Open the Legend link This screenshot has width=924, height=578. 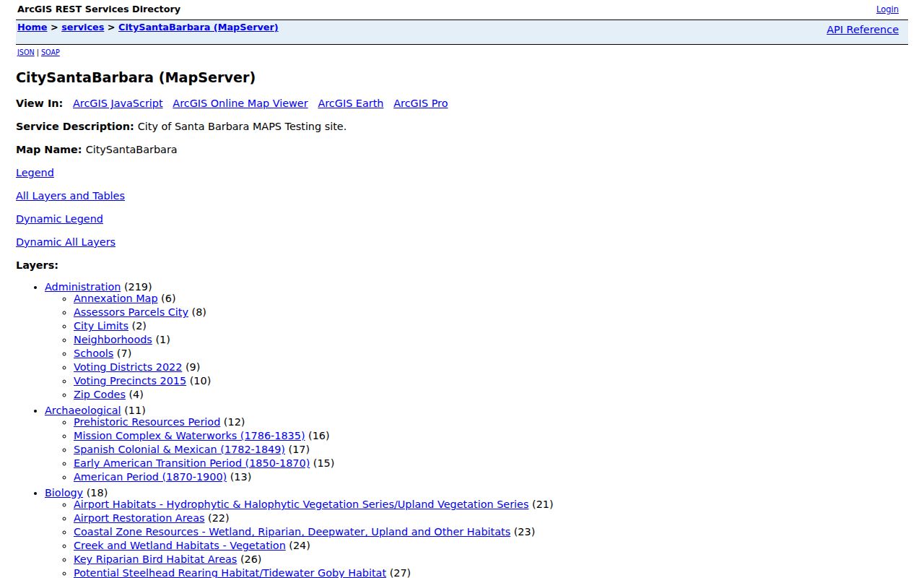click(35, 173)
